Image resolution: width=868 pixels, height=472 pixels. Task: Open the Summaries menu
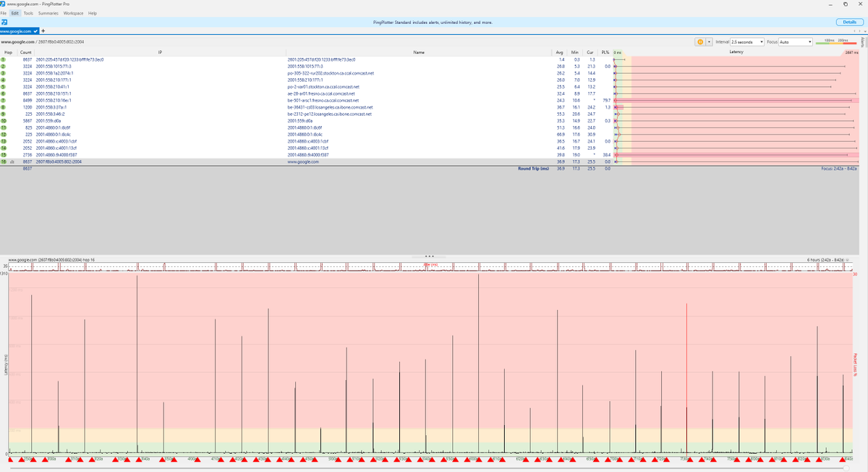[48, 13]
